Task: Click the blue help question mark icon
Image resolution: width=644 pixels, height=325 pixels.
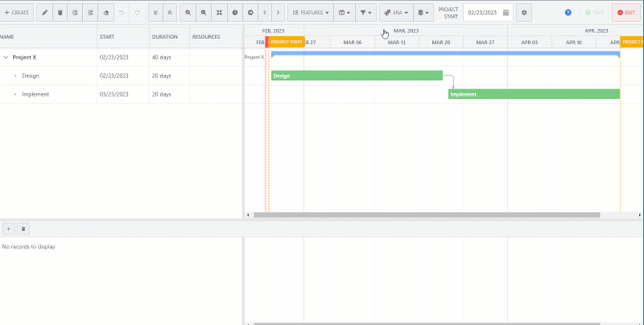Action: (568, 13)
